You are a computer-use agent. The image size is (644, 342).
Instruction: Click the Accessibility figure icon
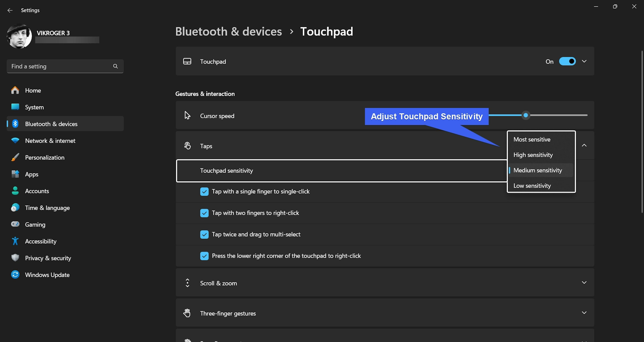point(15,241)
